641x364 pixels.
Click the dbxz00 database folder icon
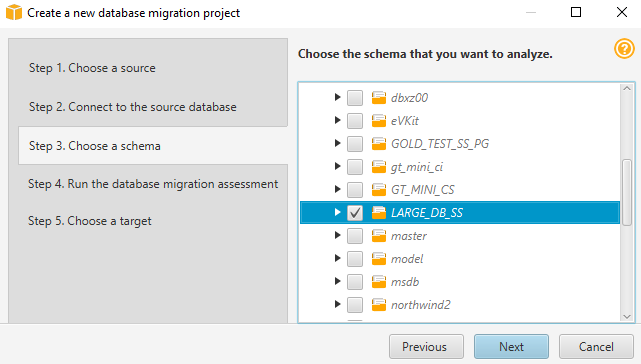(x=379, y=98)
